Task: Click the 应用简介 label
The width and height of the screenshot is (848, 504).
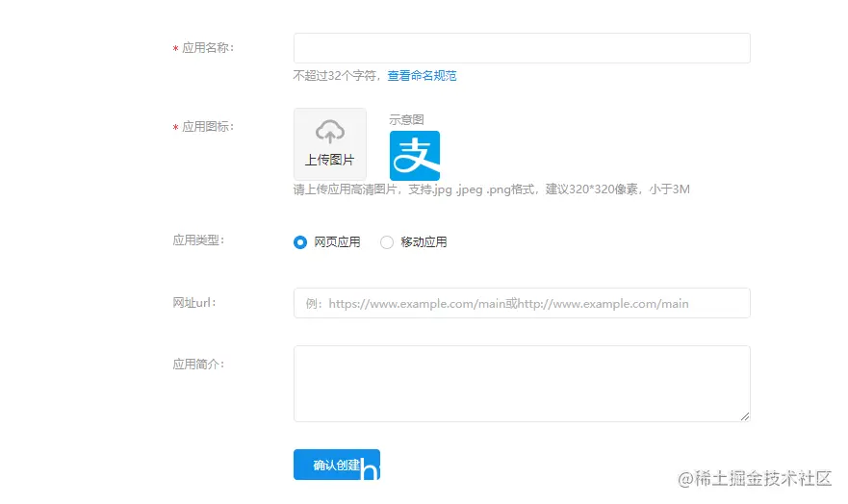Action: click(198, 365)
